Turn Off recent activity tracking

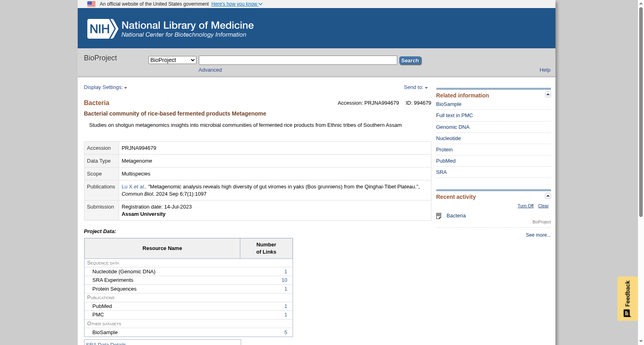(x=526, y=206)
